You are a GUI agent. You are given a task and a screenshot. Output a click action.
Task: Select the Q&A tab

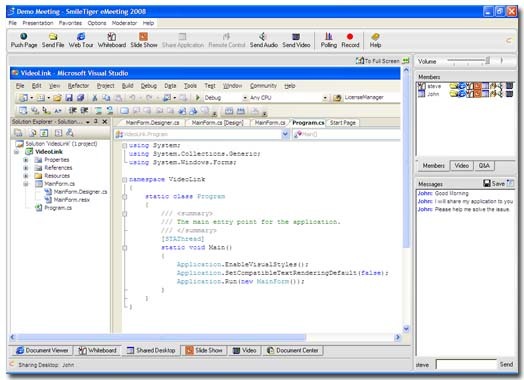[484, 166]
